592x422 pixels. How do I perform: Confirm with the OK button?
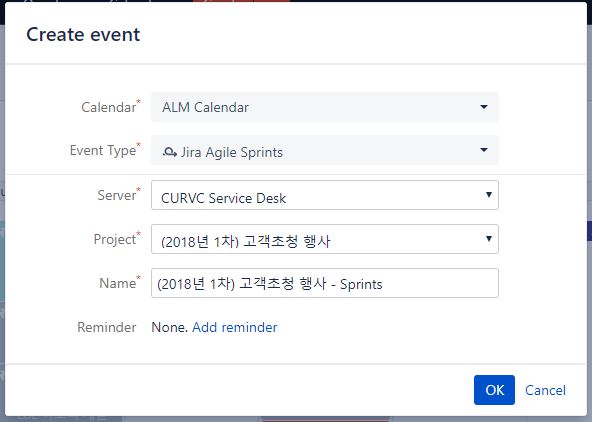(494, 390)
